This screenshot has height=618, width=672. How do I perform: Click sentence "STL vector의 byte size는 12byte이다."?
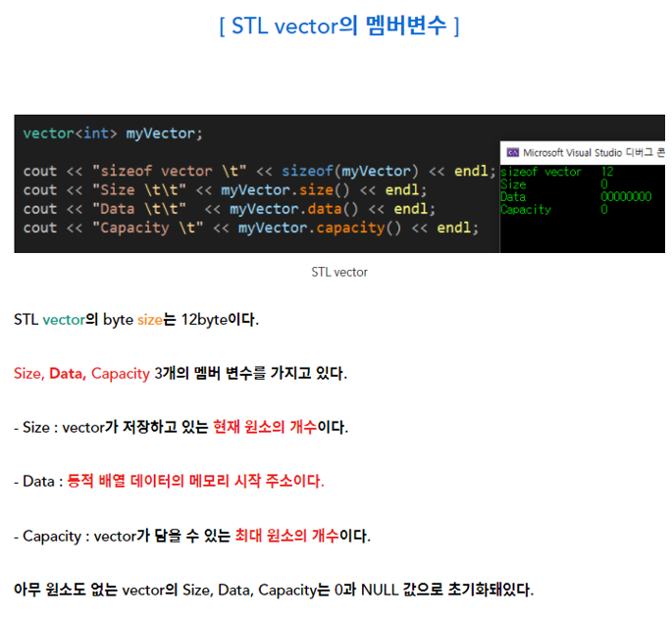pos(136,320)
